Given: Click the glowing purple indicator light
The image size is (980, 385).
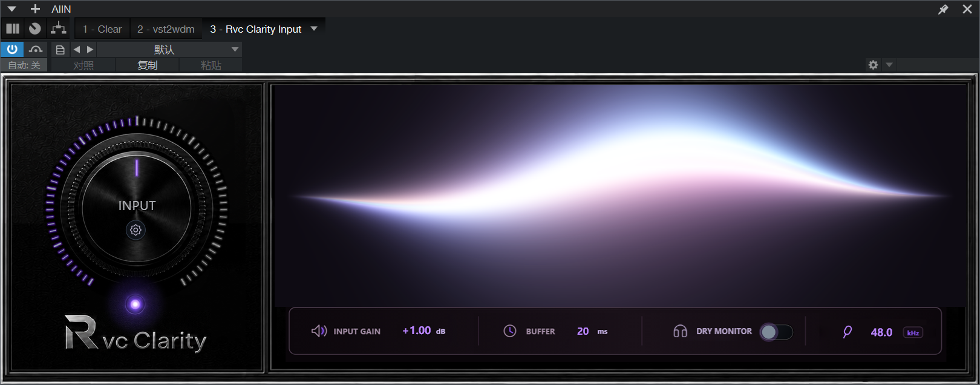Looking at the screenshot, I should tap(135, 304).
